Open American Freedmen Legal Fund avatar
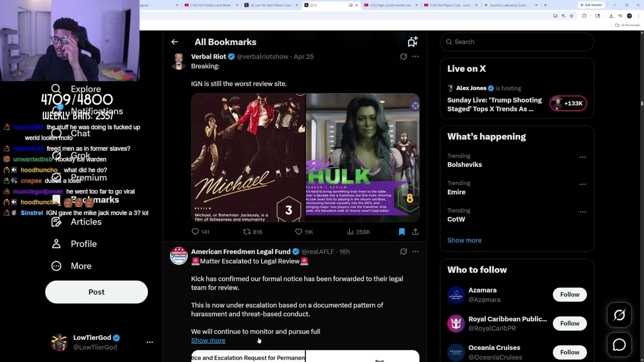Screen dimensions: 644x362 point(179,256)
